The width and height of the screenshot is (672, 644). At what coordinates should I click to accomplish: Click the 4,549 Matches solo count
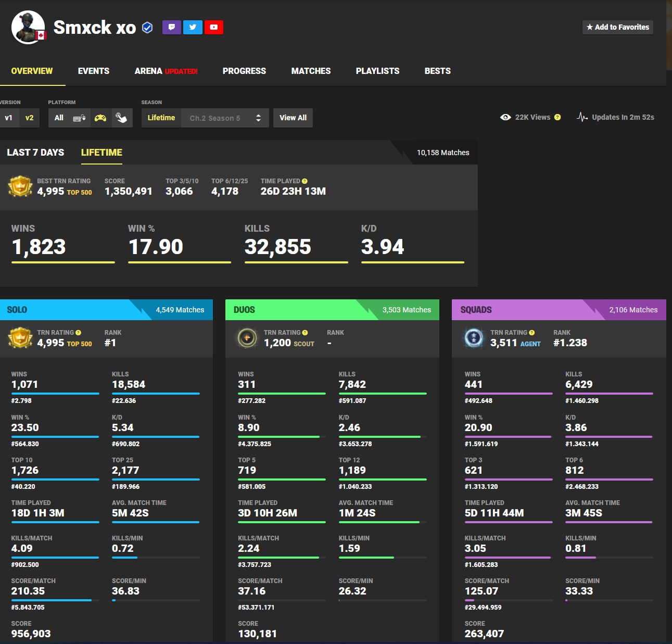tap(180, 310)
